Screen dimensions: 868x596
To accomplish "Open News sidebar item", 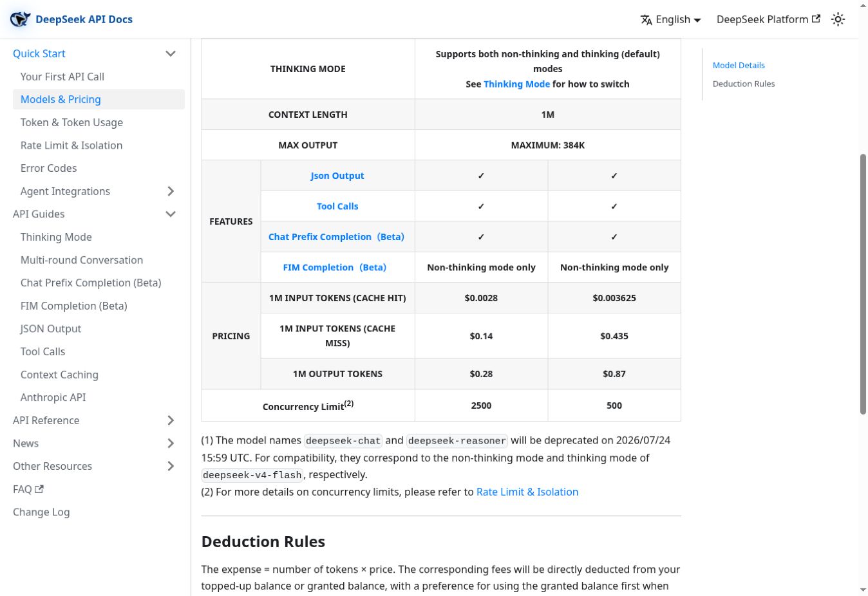I will point(26,443).
